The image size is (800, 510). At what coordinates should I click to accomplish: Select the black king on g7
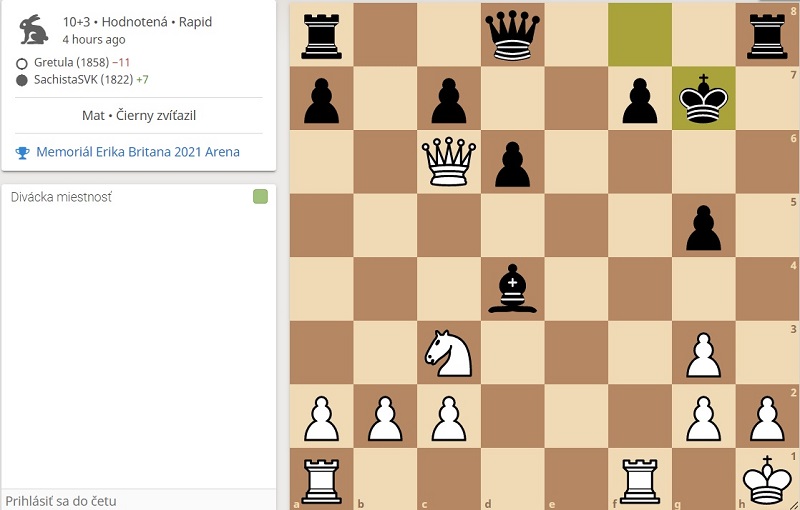click(704, 98)
